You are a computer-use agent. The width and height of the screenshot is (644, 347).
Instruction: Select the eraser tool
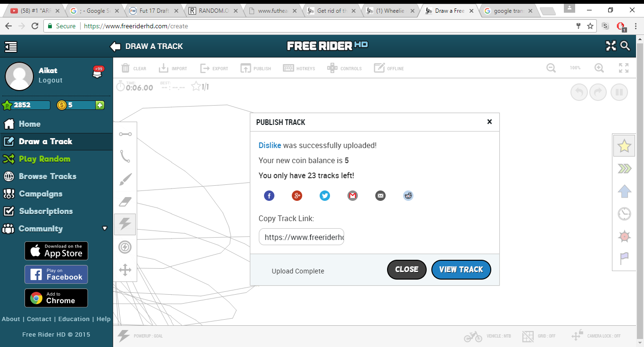point(125,202)
